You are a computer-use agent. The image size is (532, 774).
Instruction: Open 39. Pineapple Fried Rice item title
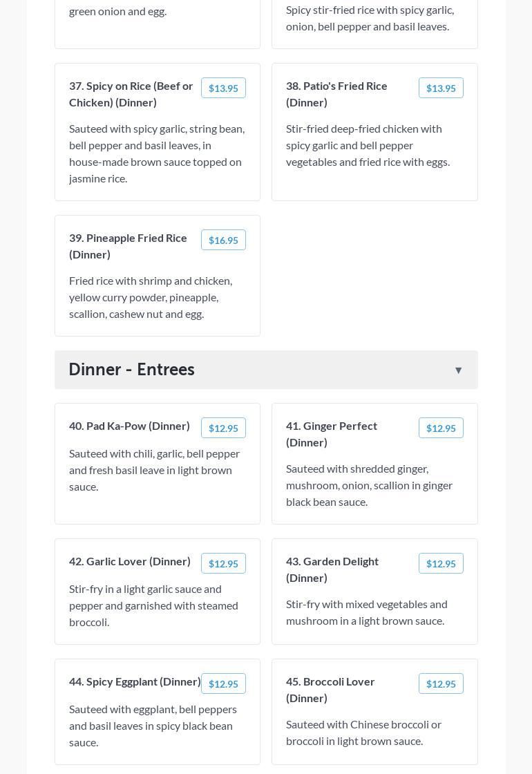pyautogui.click(x=128, y=246)
